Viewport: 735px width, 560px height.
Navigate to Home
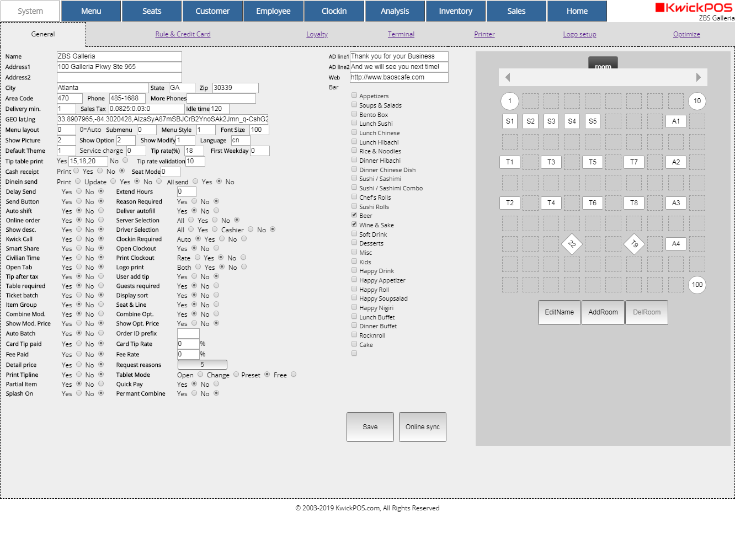pyautogui.click(x=577, y=11)
